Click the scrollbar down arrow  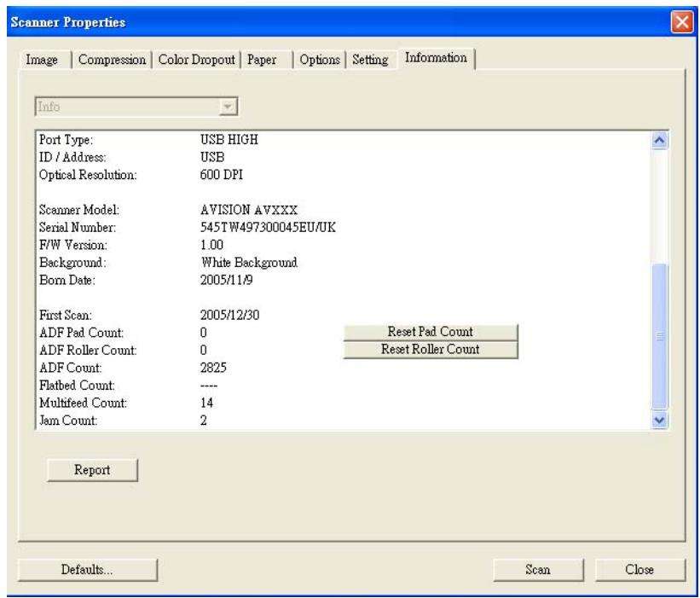pyautogui.click(x=659, y=420)
